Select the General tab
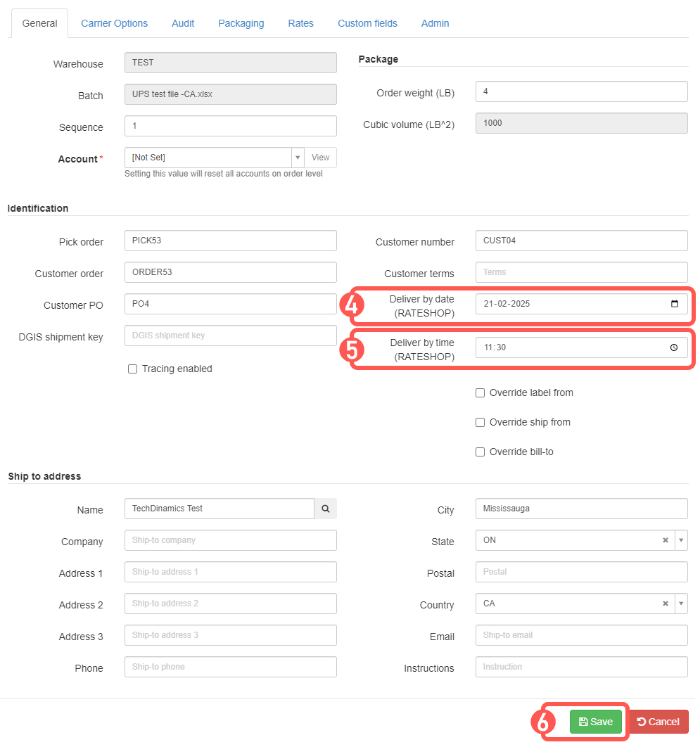The image size is (700, 747). click(x=39, y=23)
